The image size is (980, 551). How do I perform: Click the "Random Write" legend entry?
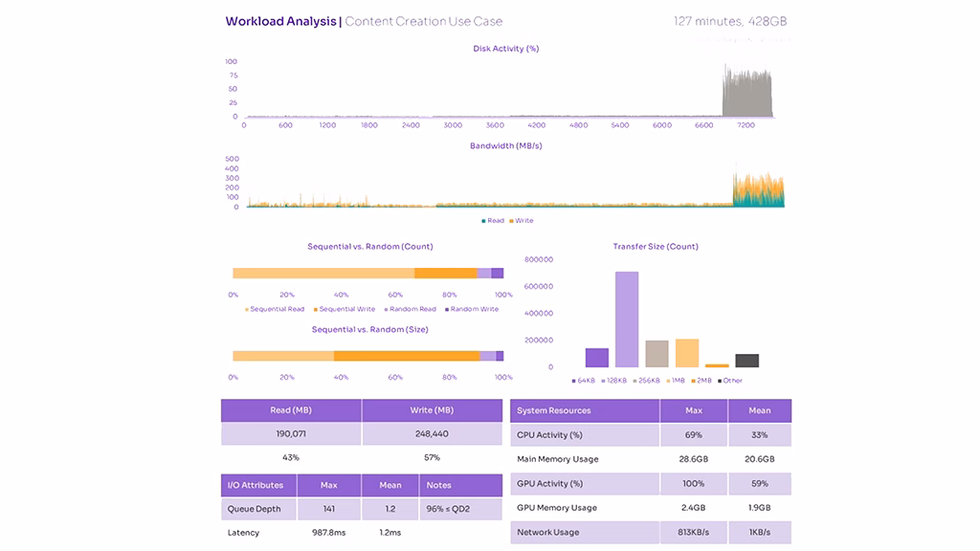pyautogui.click(x=472, y=309)
